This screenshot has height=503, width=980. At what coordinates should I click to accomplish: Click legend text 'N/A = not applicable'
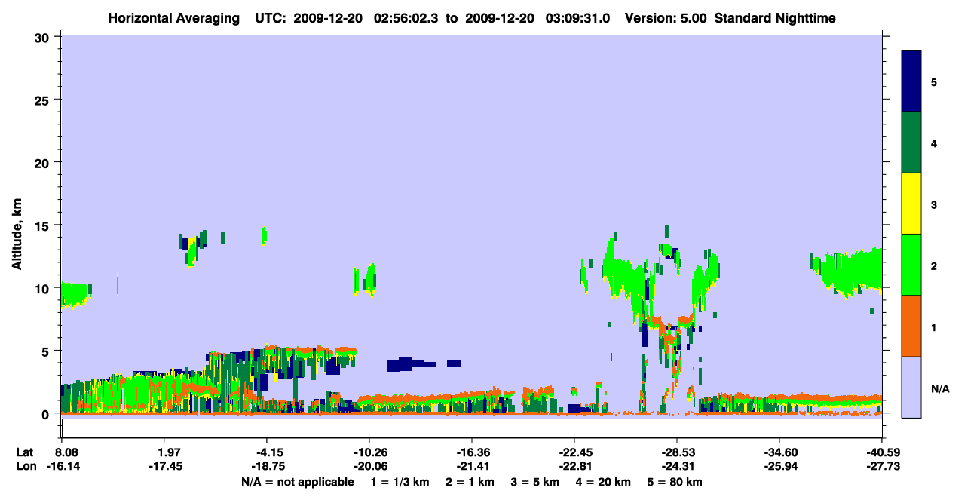coord(297,482)
